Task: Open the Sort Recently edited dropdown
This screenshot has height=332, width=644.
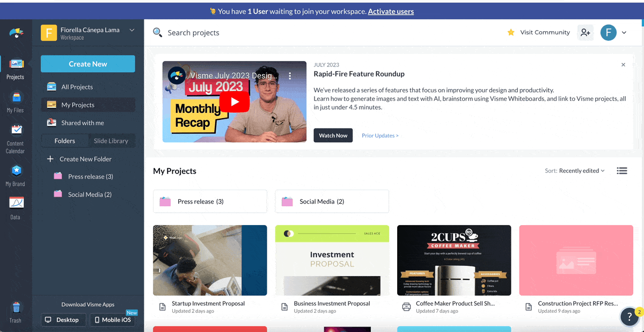Action: coord(575,171)
